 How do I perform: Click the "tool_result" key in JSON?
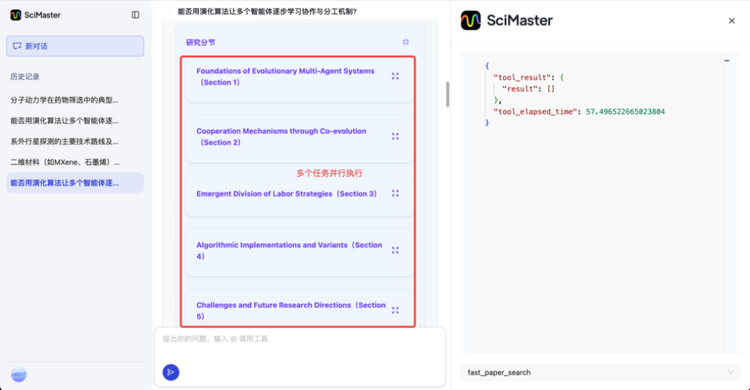522,77
